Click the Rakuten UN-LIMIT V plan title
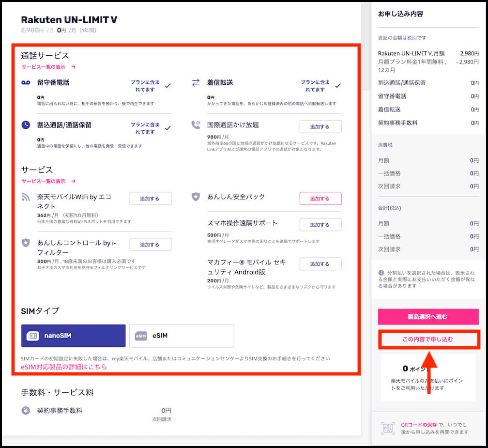488x448 pixels. pos(69,19)
